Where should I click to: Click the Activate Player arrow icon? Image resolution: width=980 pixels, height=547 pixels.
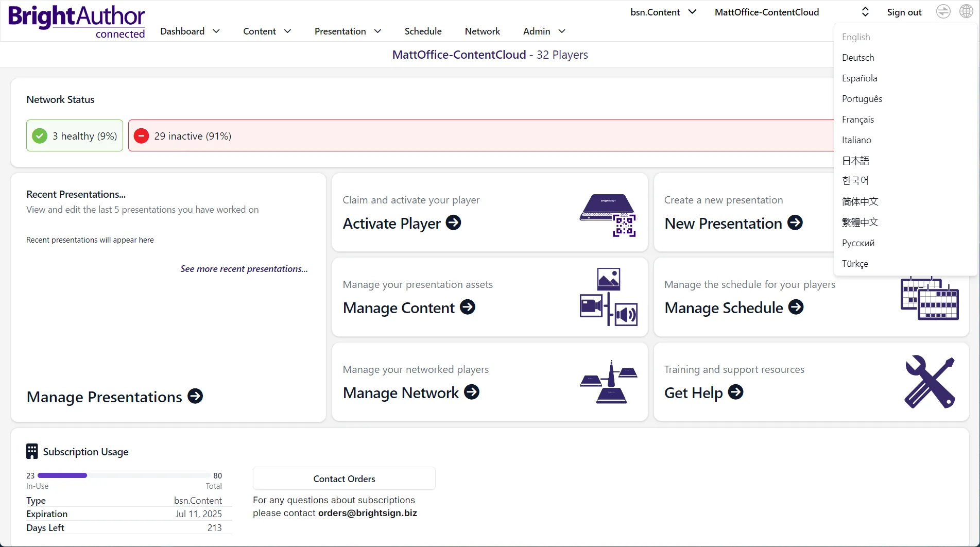pos(453,223)
